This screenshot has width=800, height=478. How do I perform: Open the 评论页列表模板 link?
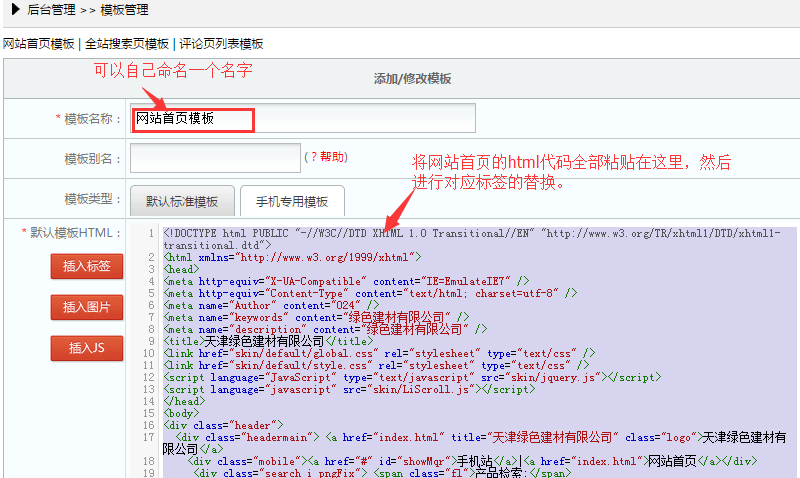pyautogui.click(x=221, y=44)
